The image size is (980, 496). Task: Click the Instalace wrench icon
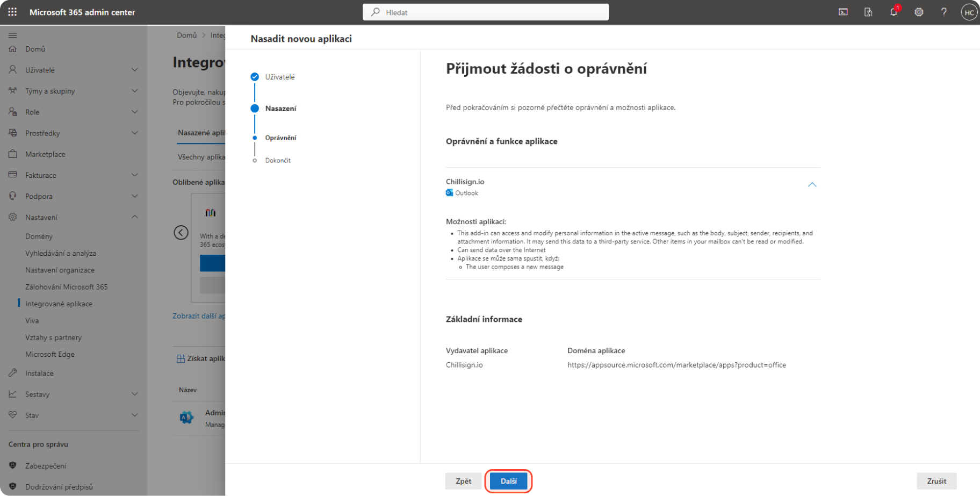pyautogui.click(x=13, y=373)
